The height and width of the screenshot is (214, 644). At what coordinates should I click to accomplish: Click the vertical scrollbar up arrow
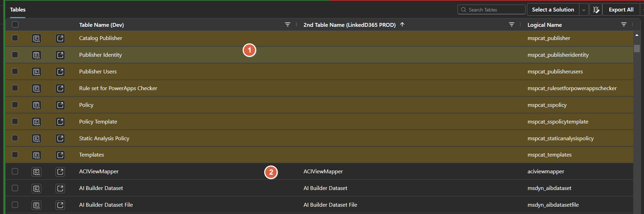(637, 35)
